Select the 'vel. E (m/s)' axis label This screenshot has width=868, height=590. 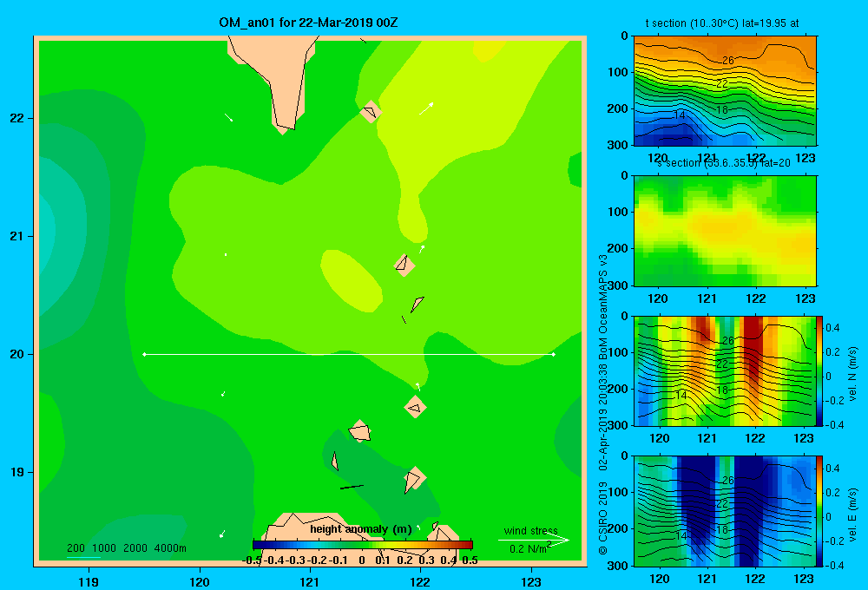852,514
